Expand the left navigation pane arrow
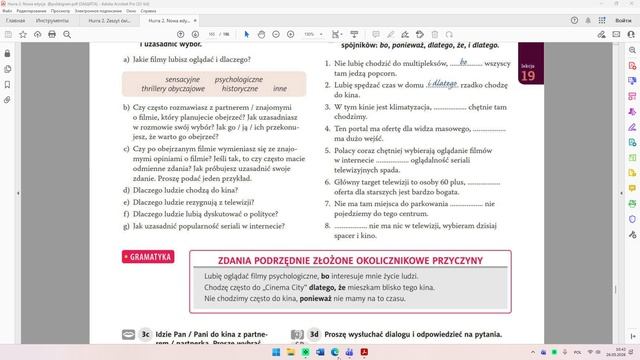This screenshot has height=360, width=640. 18,193
